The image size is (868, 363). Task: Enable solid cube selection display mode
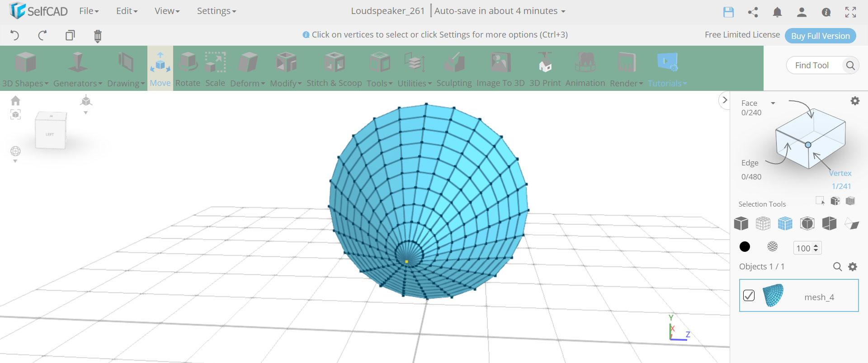point(741,223)
